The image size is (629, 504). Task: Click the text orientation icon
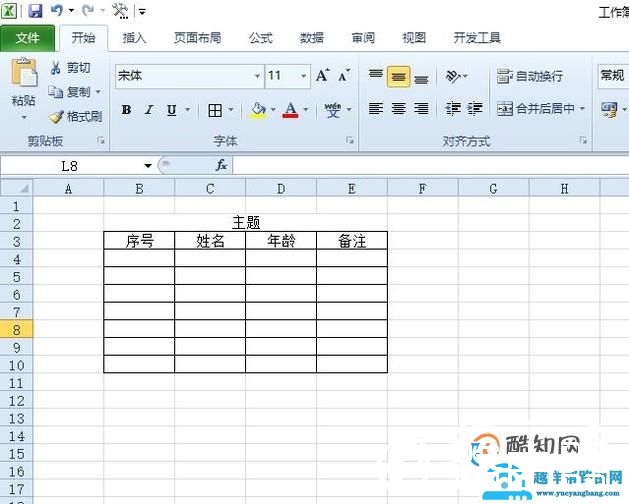click(453, 76)
